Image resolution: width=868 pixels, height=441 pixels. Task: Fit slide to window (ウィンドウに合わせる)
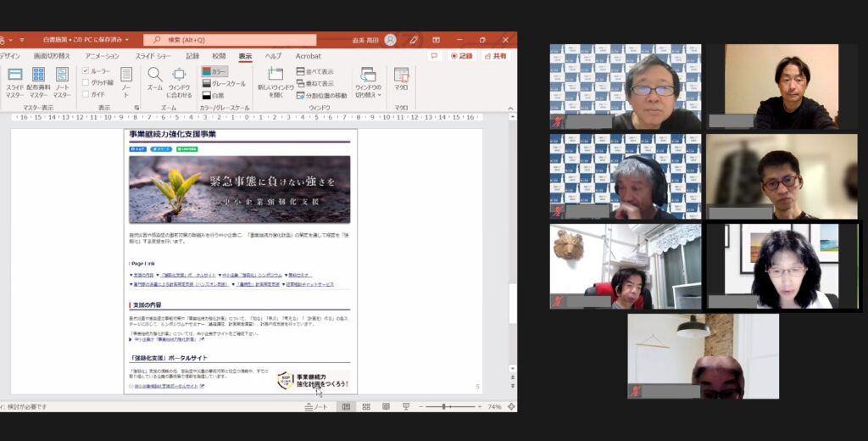179,82
